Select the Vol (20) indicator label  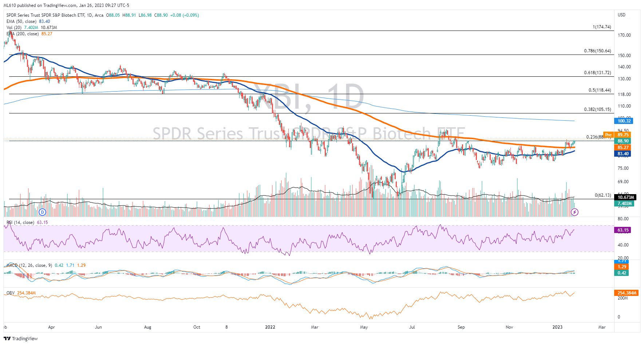click(14, 28)
